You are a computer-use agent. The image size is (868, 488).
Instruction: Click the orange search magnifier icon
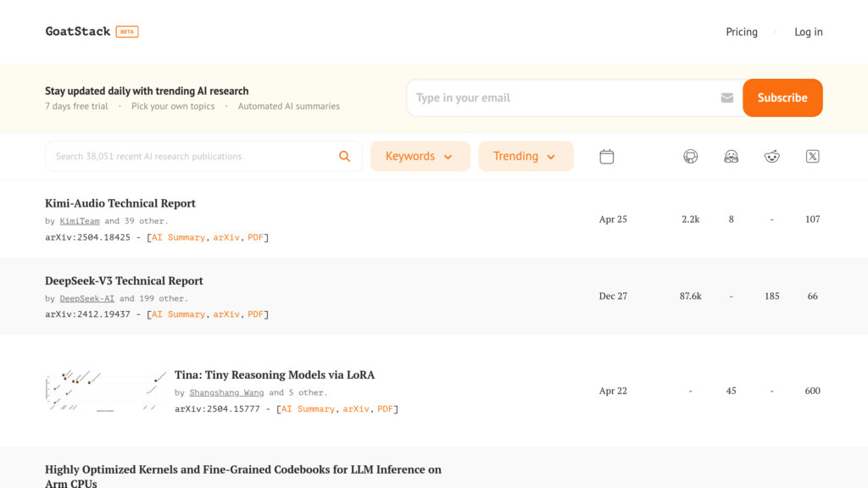[344, 156]
